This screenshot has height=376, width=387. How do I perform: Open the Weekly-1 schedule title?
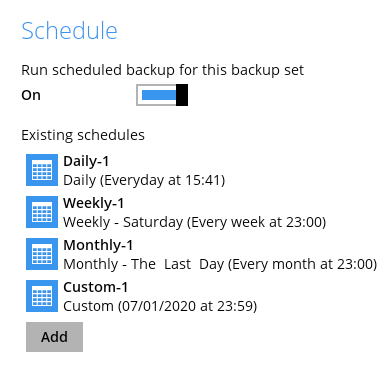pyautogui.click(x=94, y=203)
